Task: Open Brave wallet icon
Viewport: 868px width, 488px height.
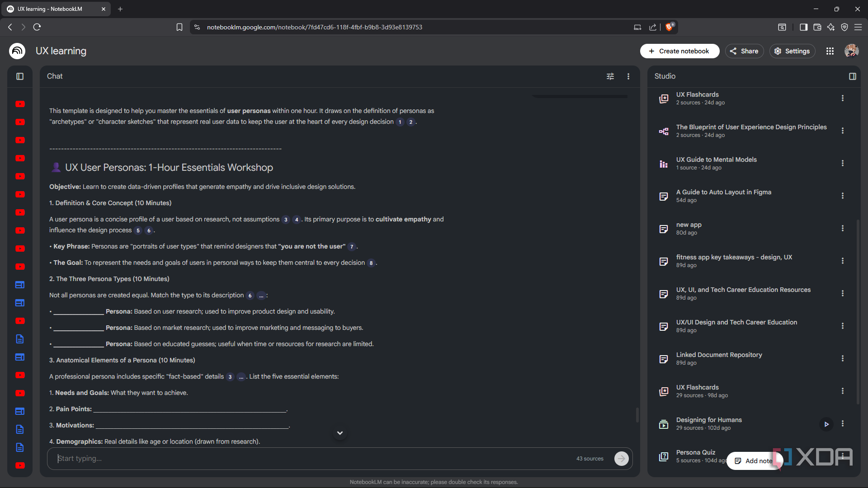Action: coord(817,27)
